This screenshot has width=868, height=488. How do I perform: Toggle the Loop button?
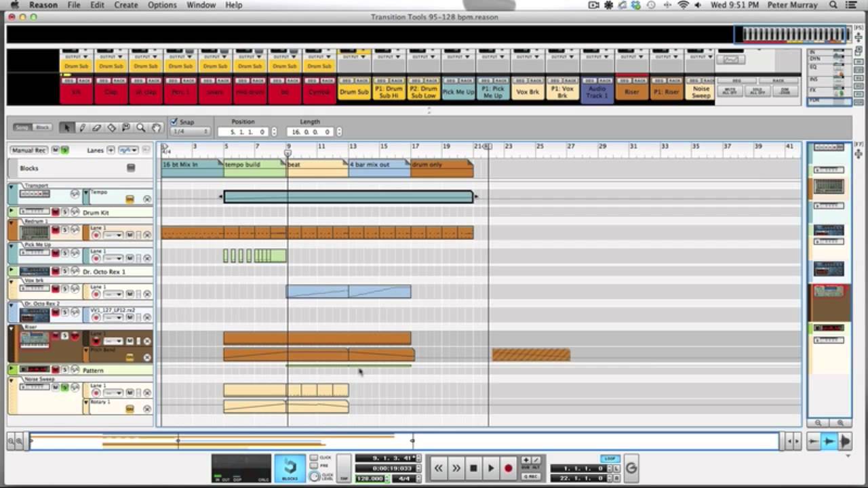pos(609,459)
